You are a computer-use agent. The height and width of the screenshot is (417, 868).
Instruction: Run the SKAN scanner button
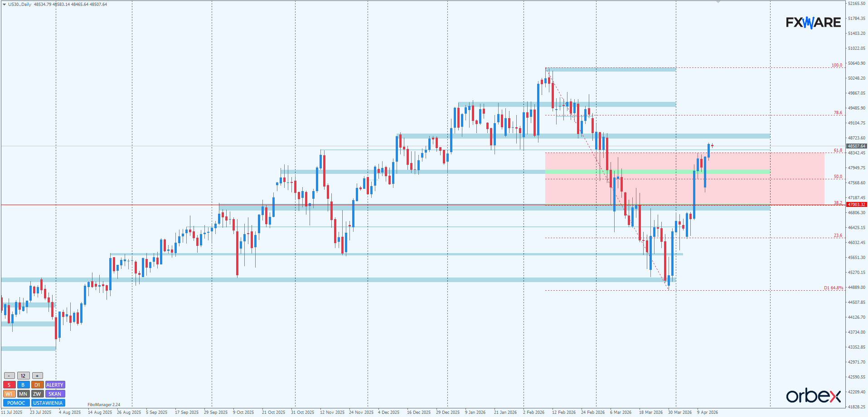click(x=55, y=394)
